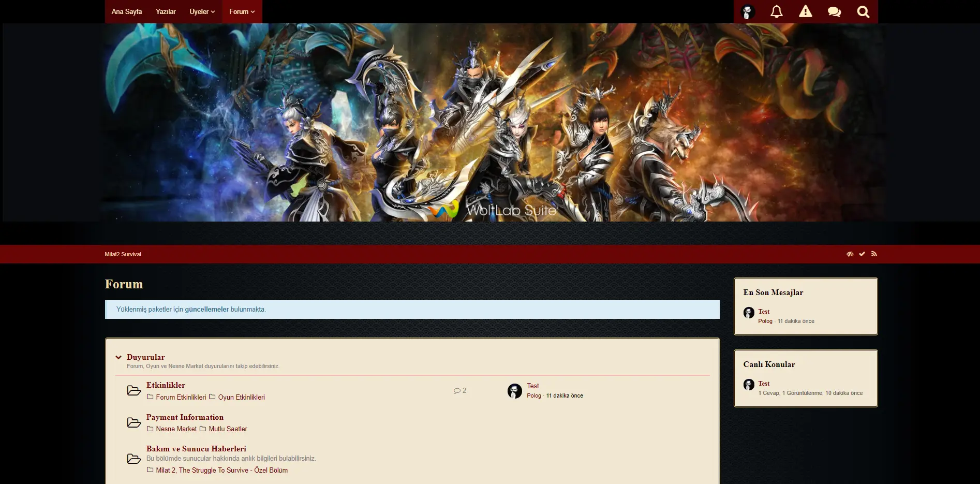Click the Duyurular description text
Image resolution: width=980 pixels, height=484 pixels.
[x=203, y=366]
